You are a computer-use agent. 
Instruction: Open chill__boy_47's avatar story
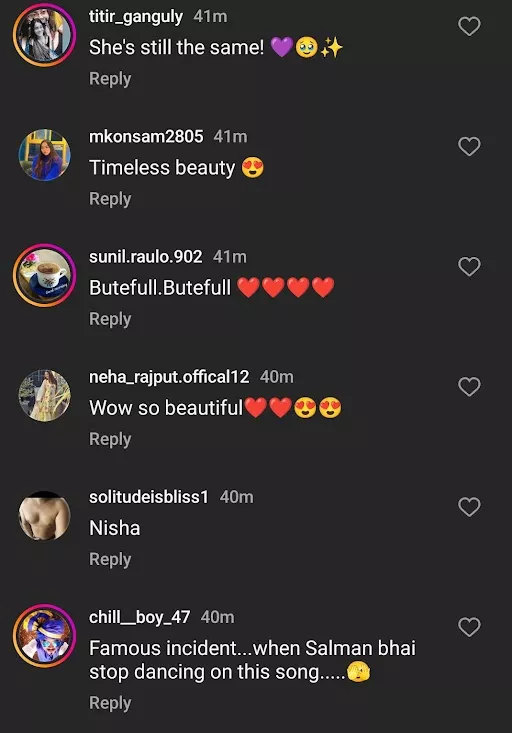(x=44, y=636)
